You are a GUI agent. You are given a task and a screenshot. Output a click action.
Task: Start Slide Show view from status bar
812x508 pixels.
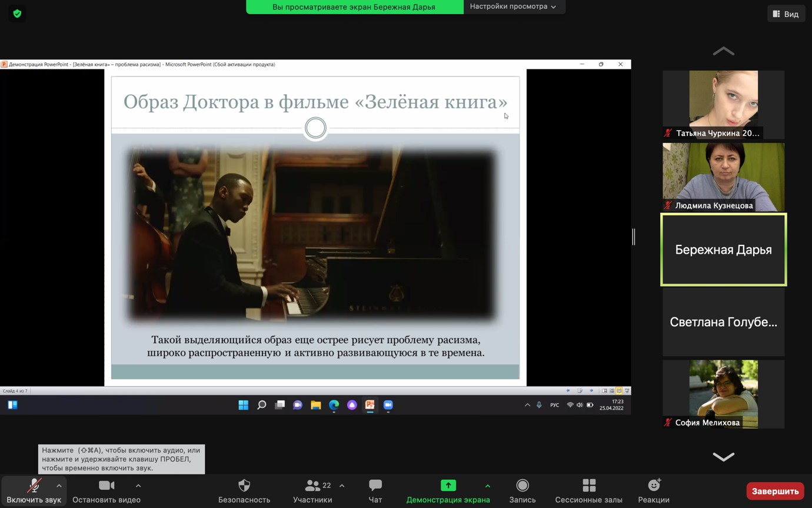click(x=627, y=391)
